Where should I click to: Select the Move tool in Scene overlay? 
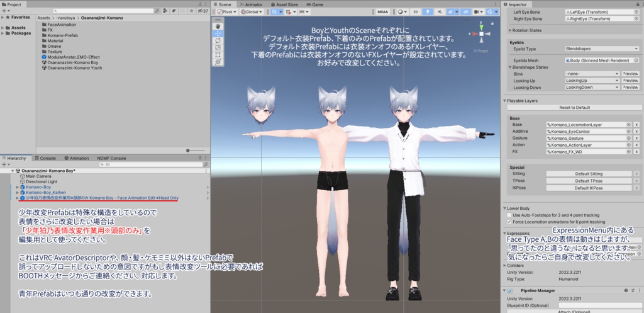coord(218,33)
